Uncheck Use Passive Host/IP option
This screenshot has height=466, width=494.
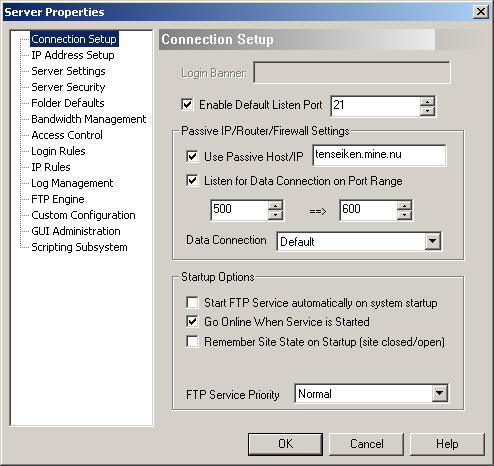click(192, 156)
